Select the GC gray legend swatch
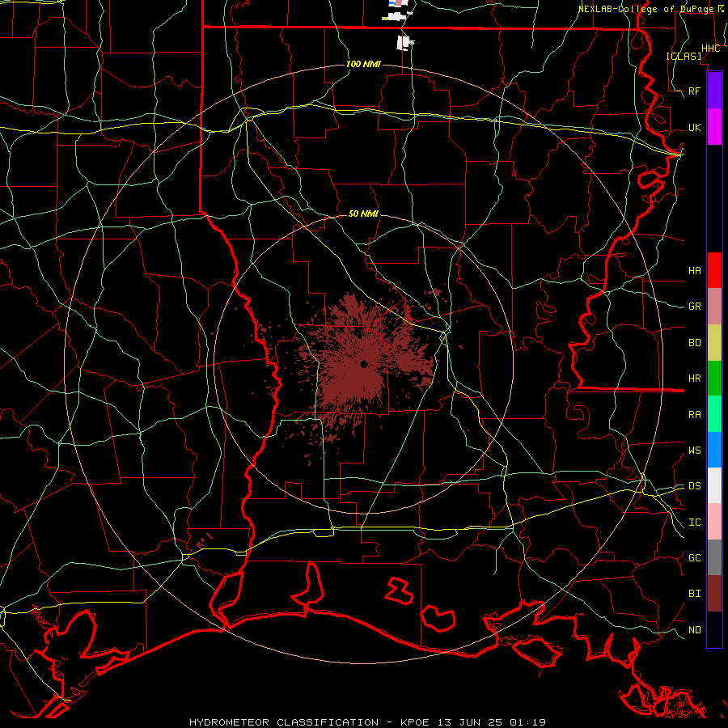Image resolution: width=728 pixels, height=728 pixels. 714,557
